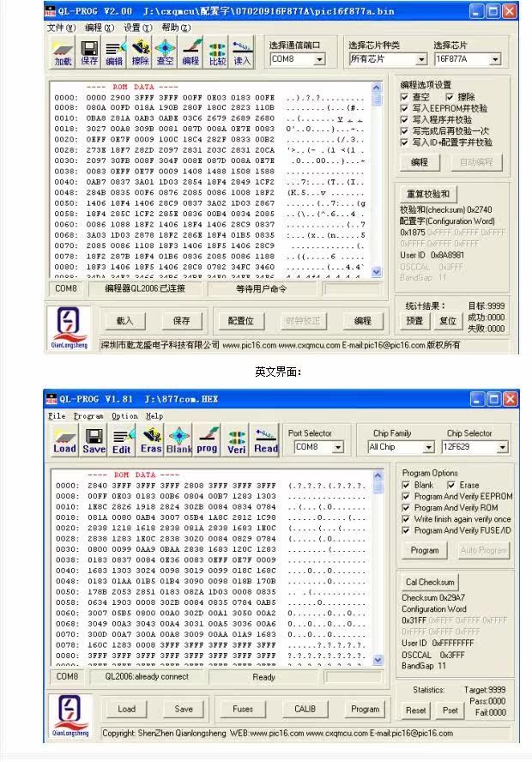This screenshot has width=532, height=762.
Task: Click Save icon in English QL-PROG toolbar
Action: (x=94, y=440)
